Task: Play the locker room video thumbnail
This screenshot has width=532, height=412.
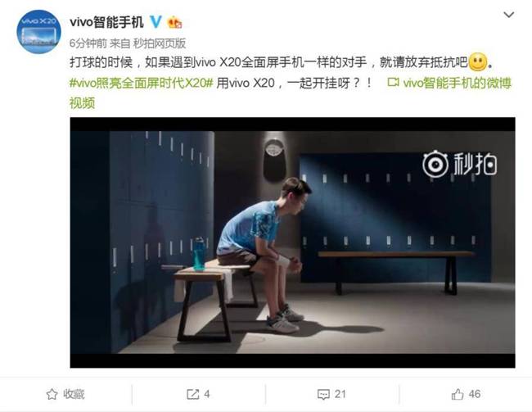Action: (292, 242)
